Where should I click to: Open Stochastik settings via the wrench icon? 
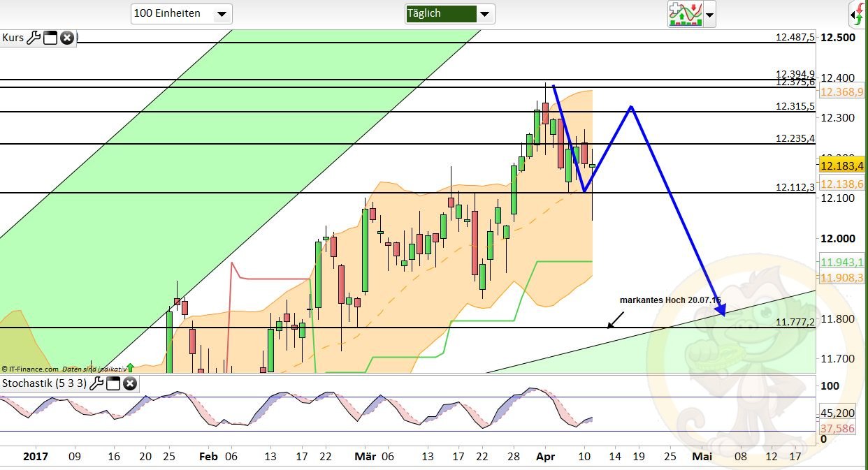[98, 383]
